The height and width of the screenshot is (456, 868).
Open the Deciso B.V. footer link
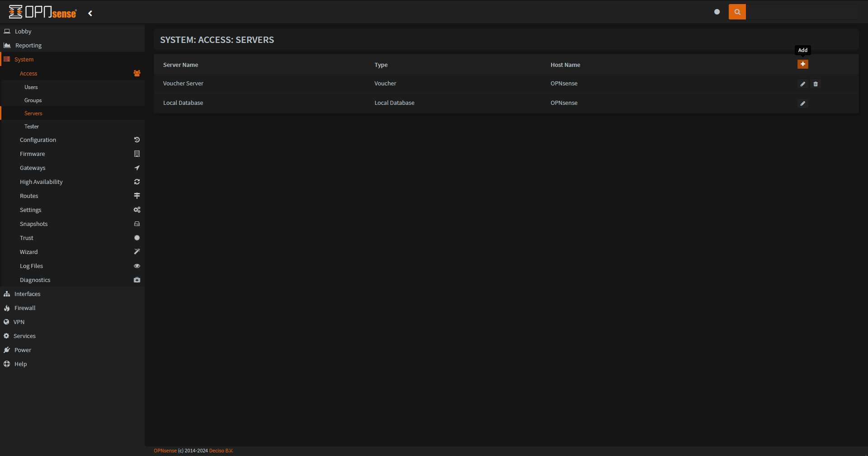pyautogui.click(x=221, y=451)
